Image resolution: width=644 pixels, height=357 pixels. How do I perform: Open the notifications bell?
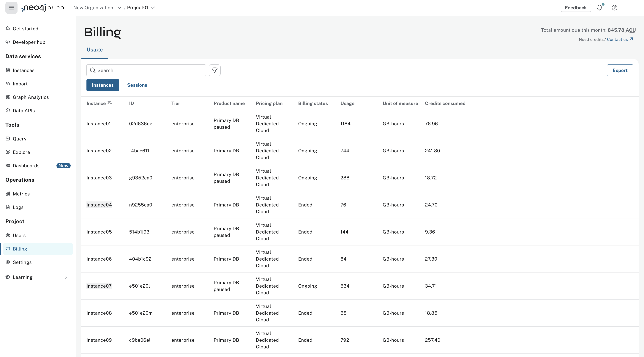[x=599, y=8]
